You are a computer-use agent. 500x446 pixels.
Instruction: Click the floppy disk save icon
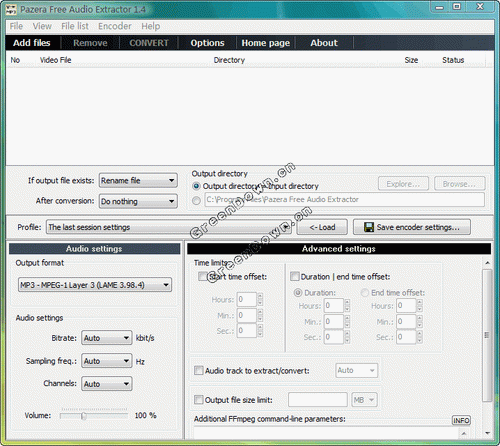point(369,227)
